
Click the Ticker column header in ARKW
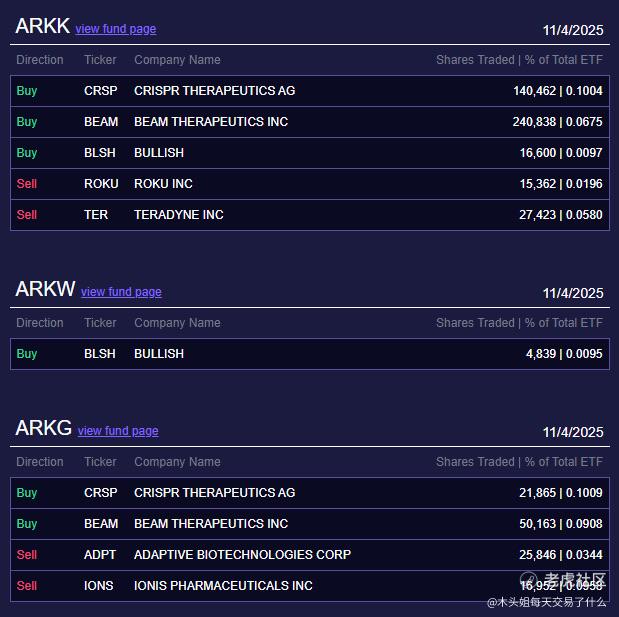[x=100, y=323]
